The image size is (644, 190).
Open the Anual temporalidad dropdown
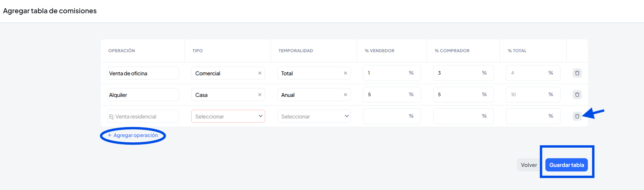[x=309, y=95]
